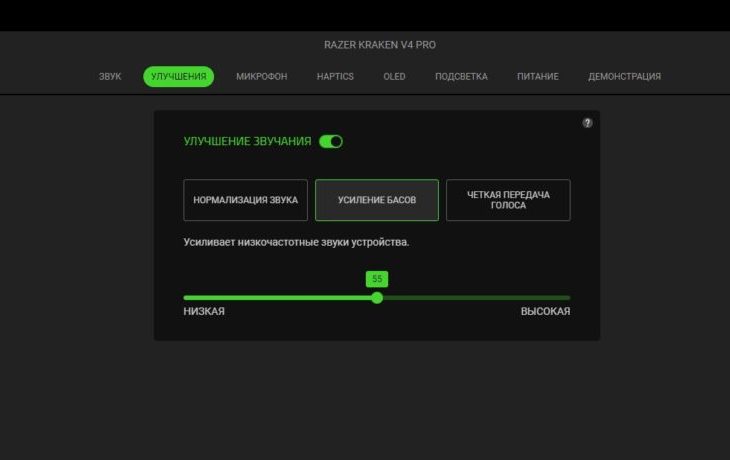Select the Улучшения tab
The width and height of the screenshot is (730, 460).
click(179, 76)
